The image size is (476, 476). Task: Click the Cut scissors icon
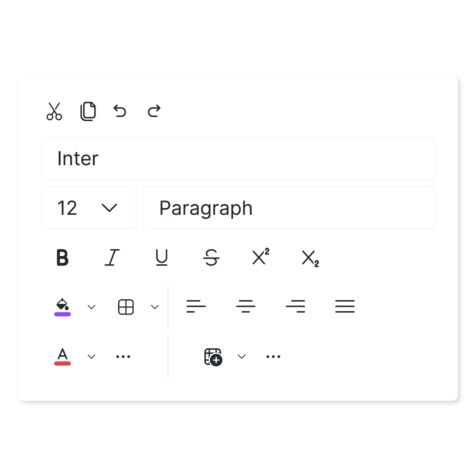(54, 111)
